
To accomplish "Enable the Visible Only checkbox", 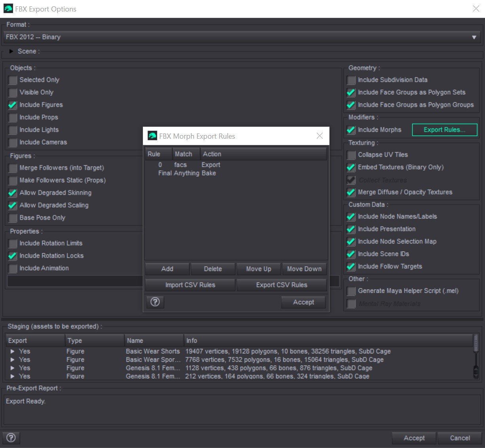I will coord(13,92).
